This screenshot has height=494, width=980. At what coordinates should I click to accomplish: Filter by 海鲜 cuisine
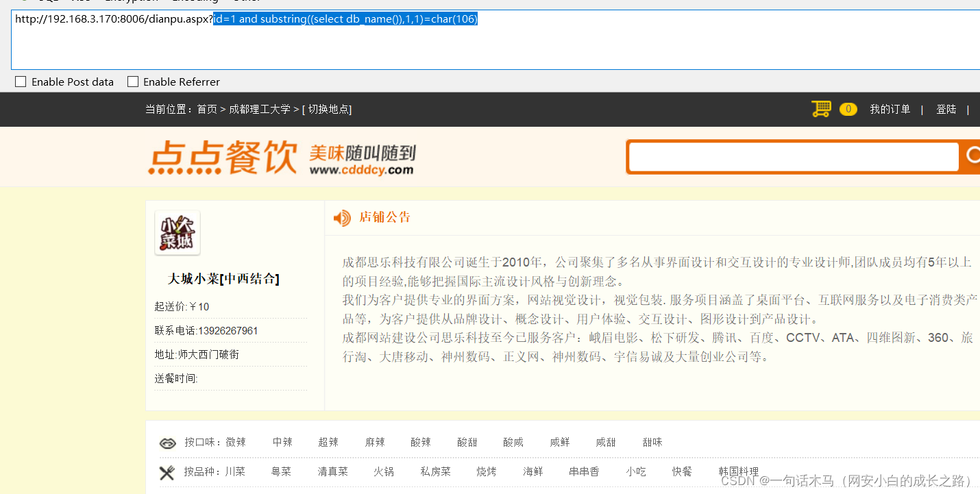tap(533, 472)
